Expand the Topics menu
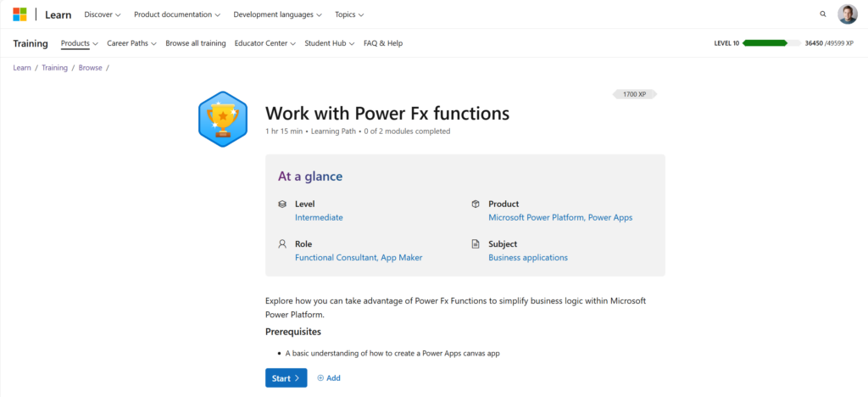Image resolution: width=868 pixels, height=397 pixels. [x=349, y=14]
